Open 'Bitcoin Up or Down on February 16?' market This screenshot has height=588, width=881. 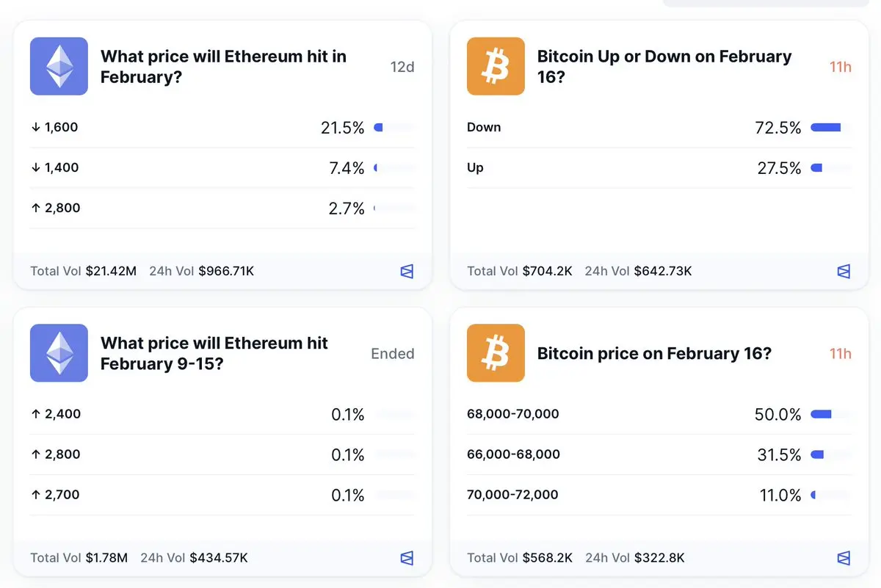pos(664,66)
